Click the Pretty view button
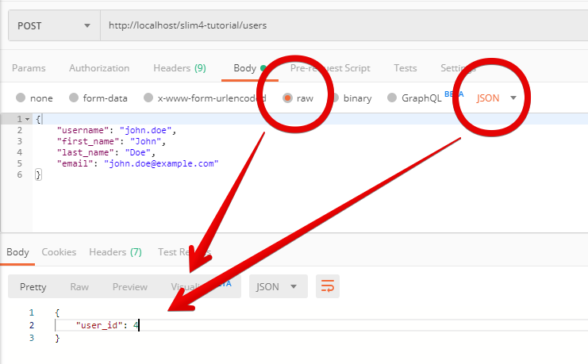588x364 pixels. pyautogui.click(x=33, y=286)
